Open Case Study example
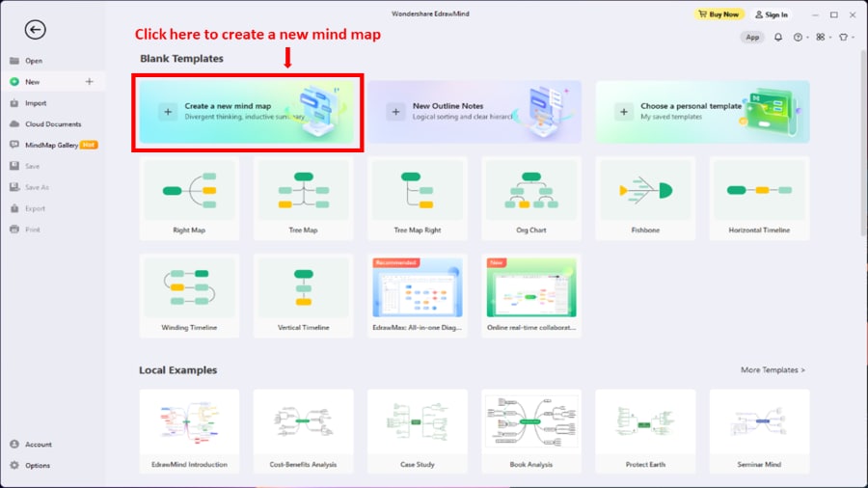868x488 pixels. [418, 431]
